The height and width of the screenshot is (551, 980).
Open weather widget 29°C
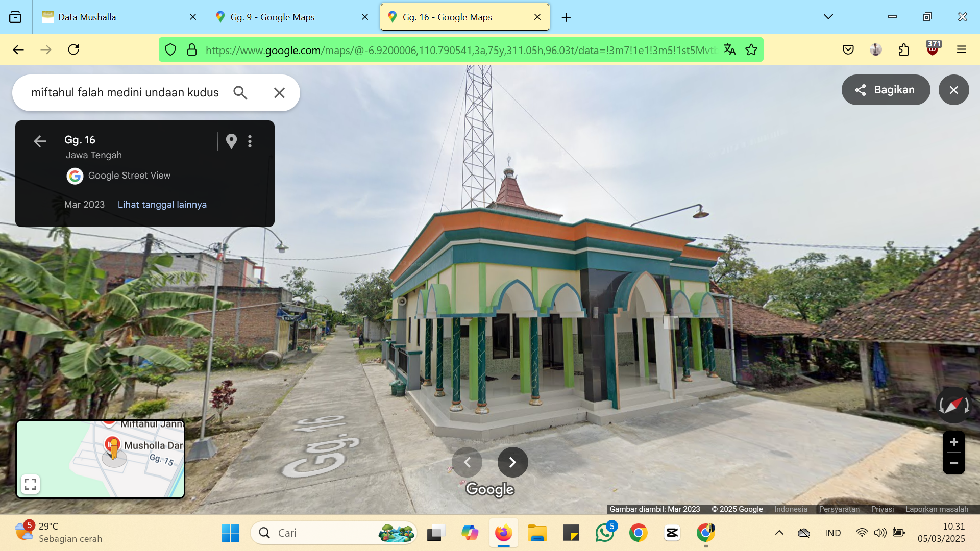click(x=59, y=533)
